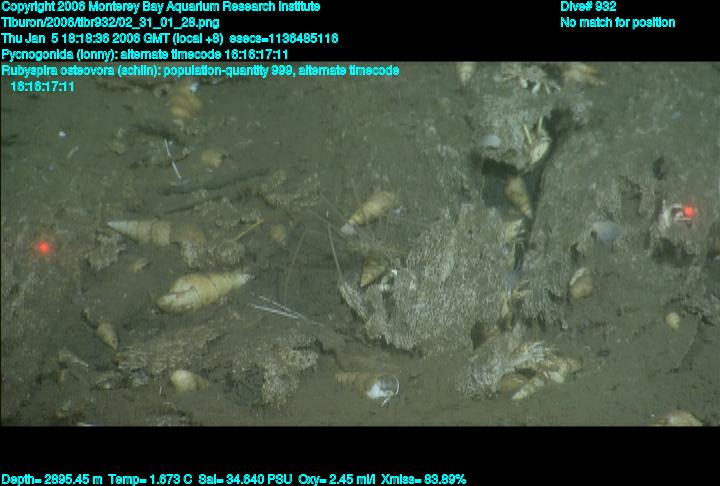This screenshot has width=720, height=486.
Task: Click the Monterey Bay Aquarium copyright line
Action: pyautogui.click(x=161, y=7)
